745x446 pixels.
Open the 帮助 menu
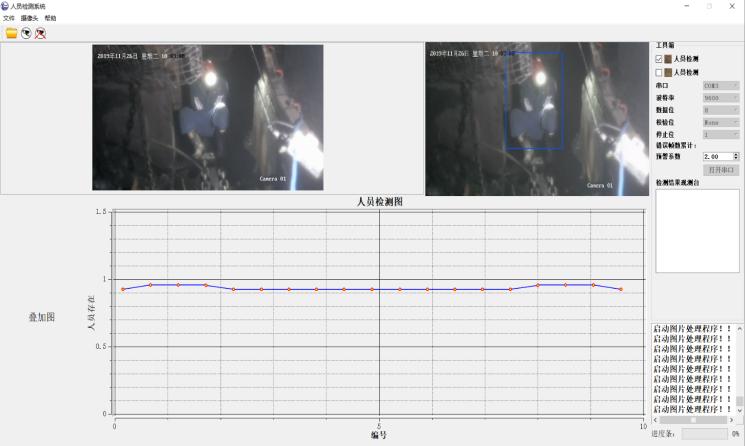coord(50,18)
